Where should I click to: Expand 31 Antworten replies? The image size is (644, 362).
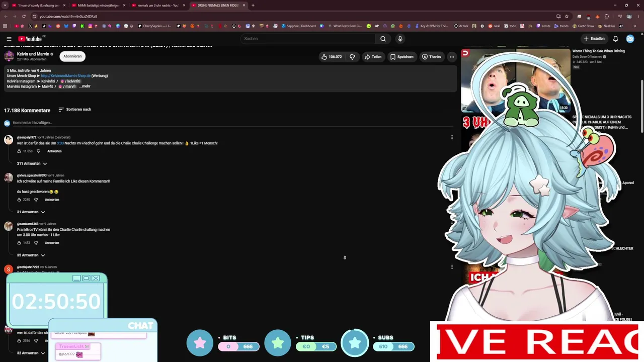pyautogui.click(x=31, y=212)
